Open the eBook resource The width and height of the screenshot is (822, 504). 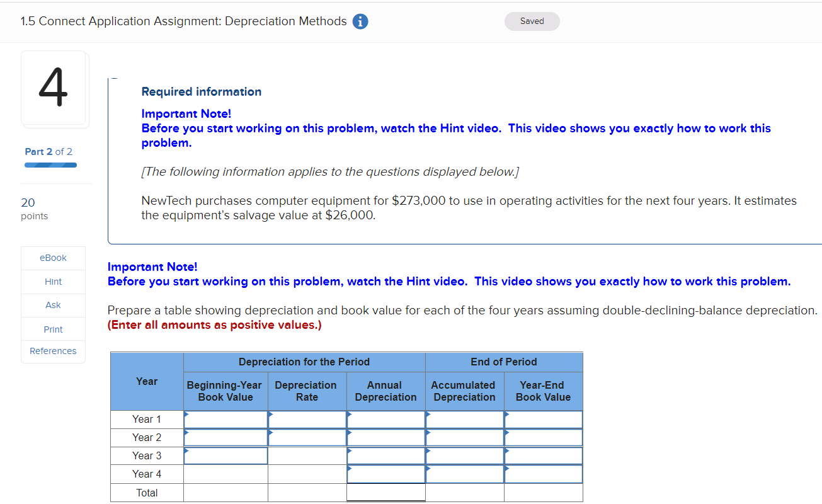(53, 258)
